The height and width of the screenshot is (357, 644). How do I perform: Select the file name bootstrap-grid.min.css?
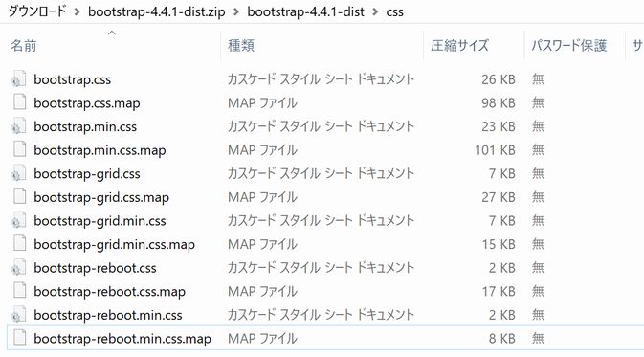tap(100, 221)
